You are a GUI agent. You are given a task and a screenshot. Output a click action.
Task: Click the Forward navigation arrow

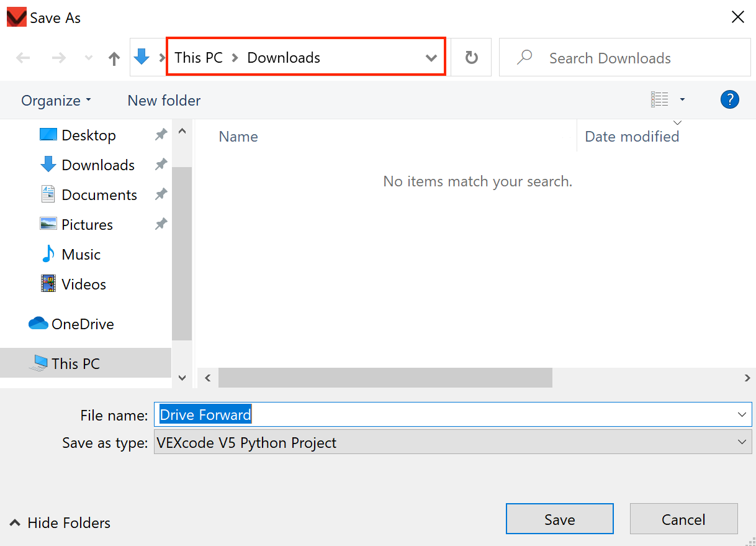click(x=59, y=58)
